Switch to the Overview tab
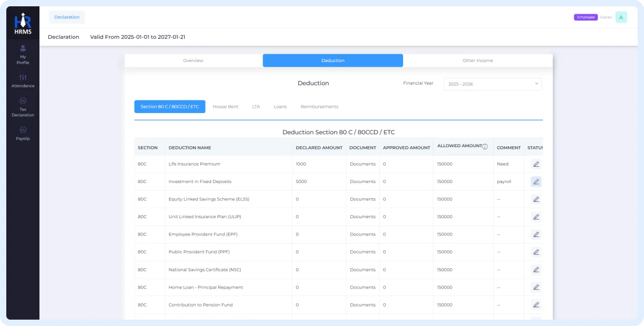 pyautogui.click(x=193, y=60)
